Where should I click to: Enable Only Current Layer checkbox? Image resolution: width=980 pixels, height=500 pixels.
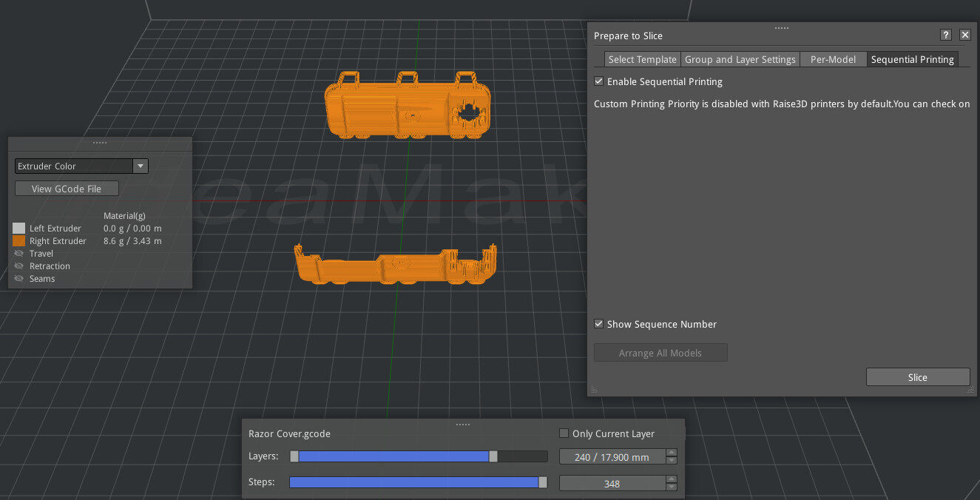[564, 433]
